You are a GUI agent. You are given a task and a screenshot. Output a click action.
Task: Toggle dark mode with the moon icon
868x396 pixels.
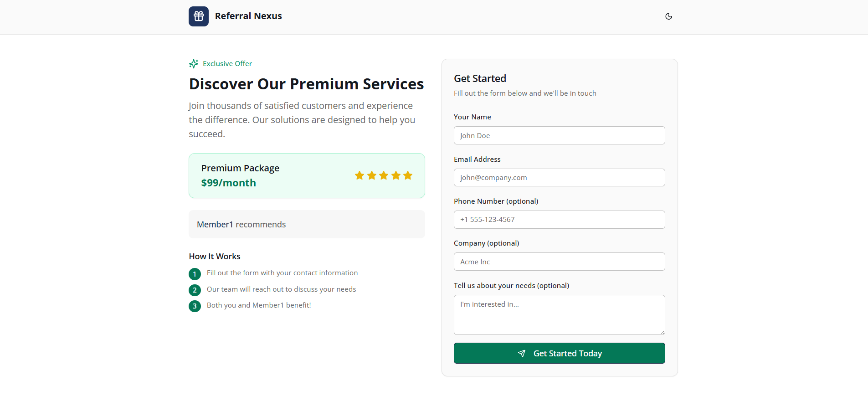pos(668,16)
